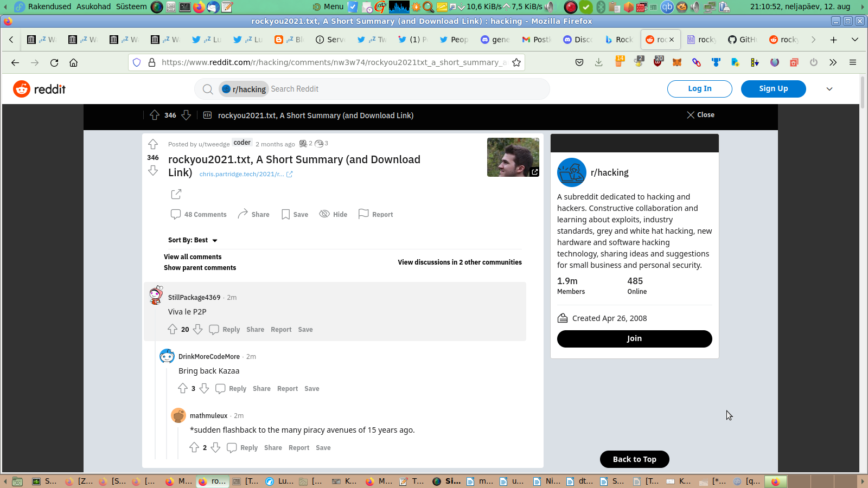The width and height of the screenshot is (868, 488).
Task: Expand the user menu dropdown arrow
Action: [829, 89]
